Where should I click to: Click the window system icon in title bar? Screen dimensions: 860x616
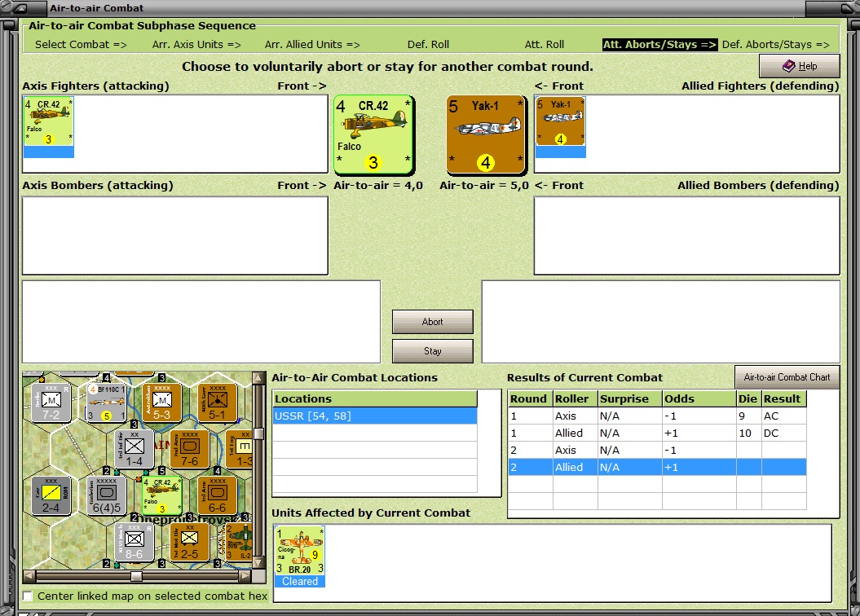pos(20,7)
